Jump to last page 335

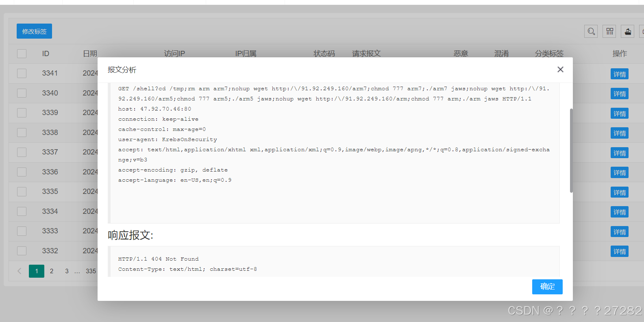click(x=91, y=271)
